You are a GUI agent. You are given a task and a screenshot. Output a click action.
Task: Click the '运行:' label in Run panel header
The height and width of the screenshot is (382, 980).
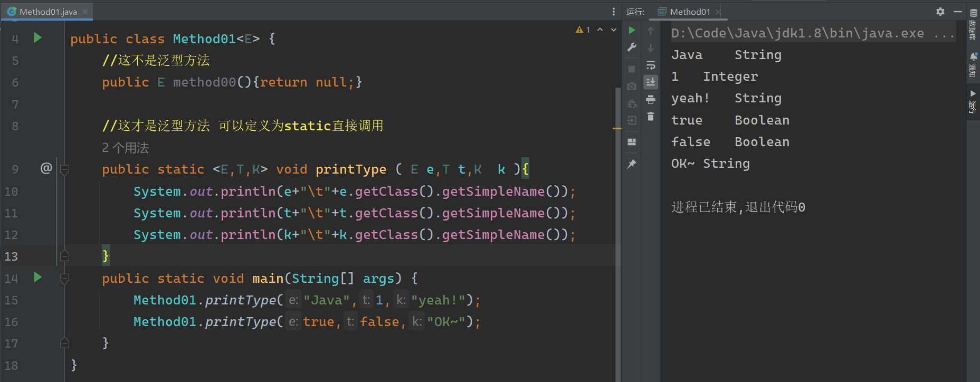pos(635,12)
